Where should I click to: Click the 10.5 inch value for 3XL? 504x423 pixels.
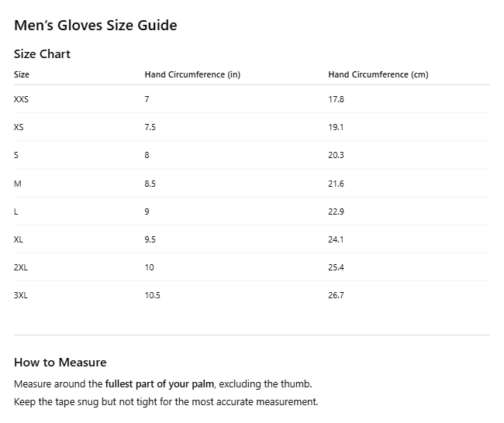152,296
